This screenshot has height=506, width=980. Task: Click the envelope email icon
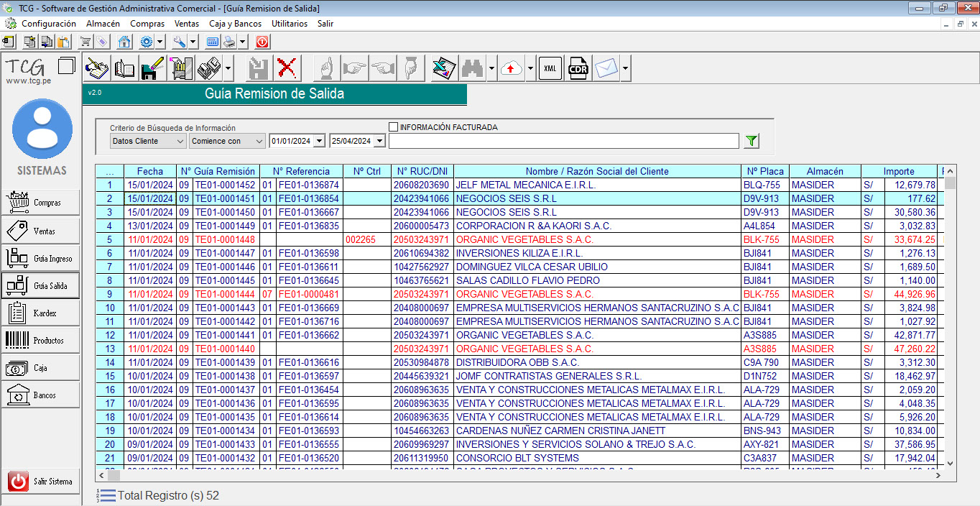606,69
